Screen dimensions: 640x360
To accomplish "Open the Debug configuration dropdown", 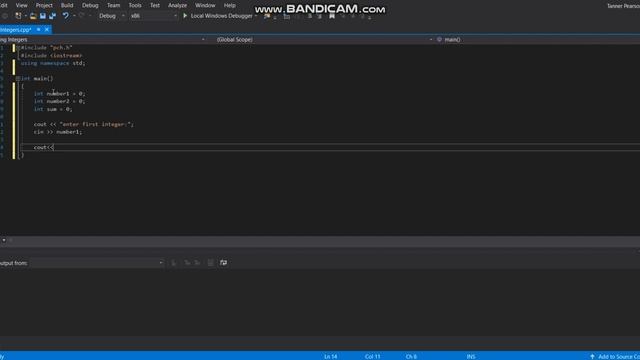I will point(111,16).
